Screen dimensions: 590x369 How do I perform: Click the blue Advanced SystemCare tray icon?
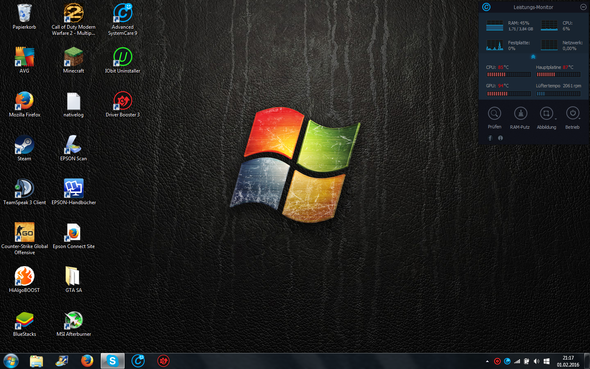[x=507, y=361]
